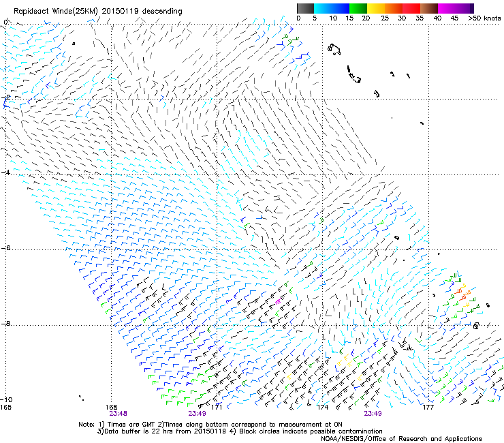Click the title 'Rapidsact Winds(25KM) 20150119 descending'
This screenshot has height=443, width=504.
[97, 12]
